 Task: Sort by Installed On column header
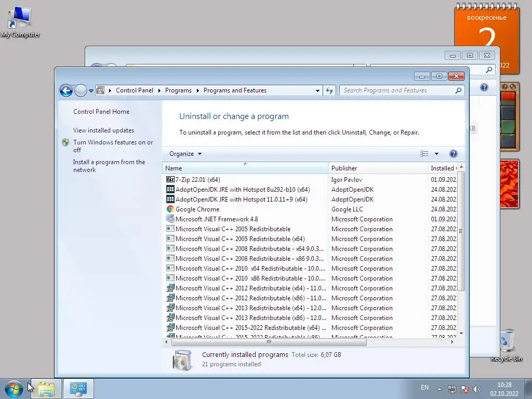(443, 168)
